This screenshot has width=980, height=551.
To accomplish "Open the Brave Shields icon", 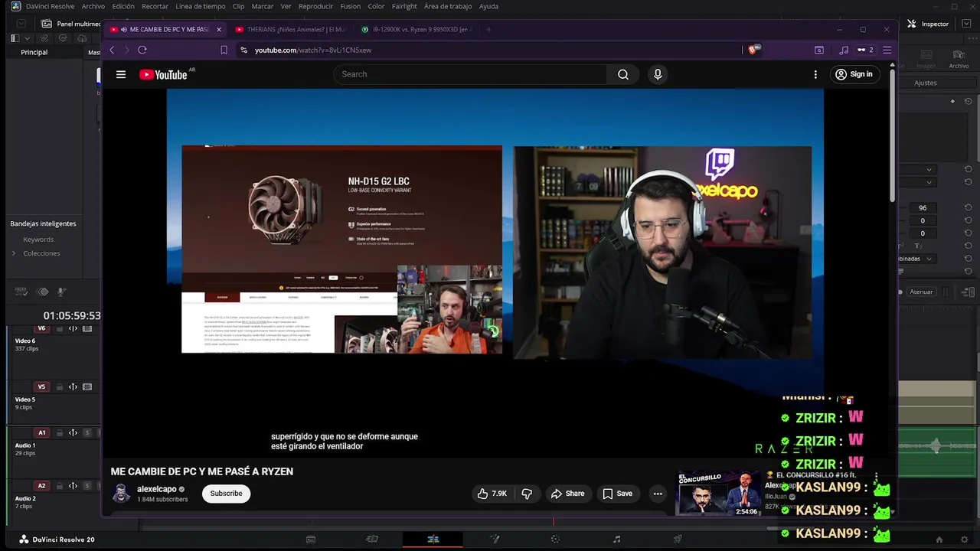I will [x=754, y=50].
